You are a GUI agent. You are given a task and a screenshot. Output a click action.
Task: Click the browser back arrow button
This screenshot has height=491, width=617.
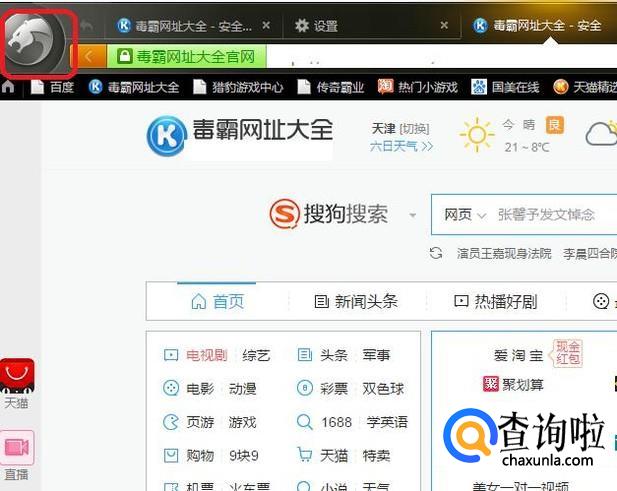click(89, 57)
